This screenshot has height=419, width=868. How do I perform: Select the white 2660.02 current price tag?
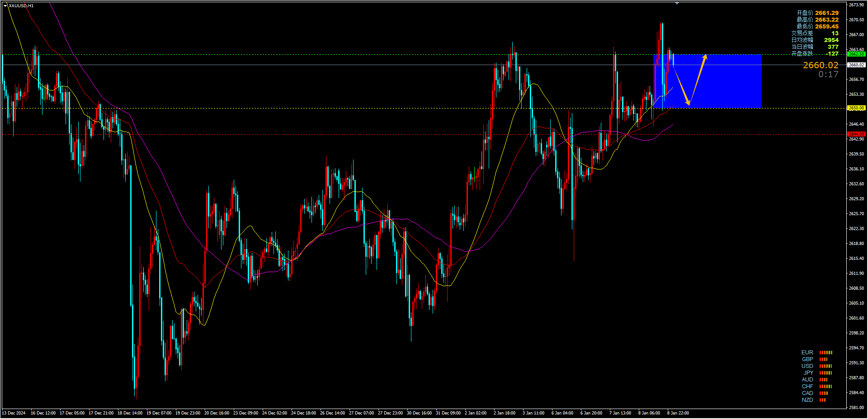click(x=856, y=65)
